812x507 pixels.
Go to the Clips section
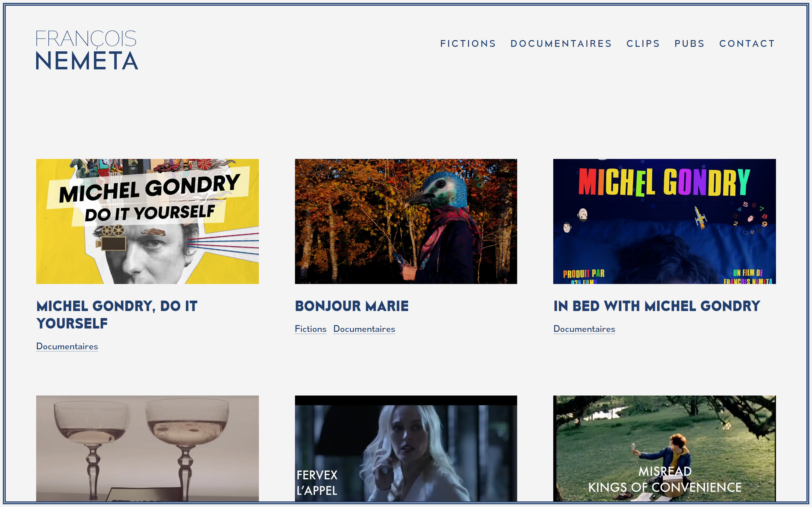point(643,44)
